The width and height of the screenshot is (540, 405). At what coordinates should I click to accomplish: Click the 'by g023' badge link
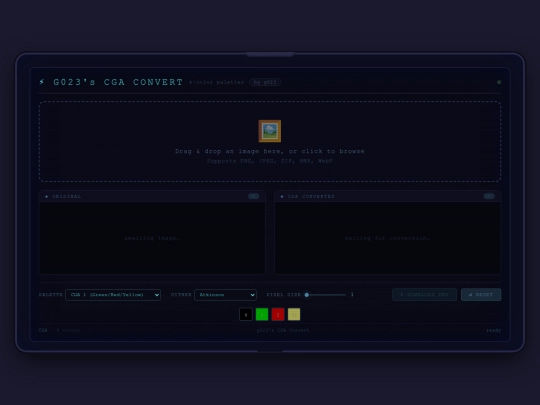click(265, 82)
